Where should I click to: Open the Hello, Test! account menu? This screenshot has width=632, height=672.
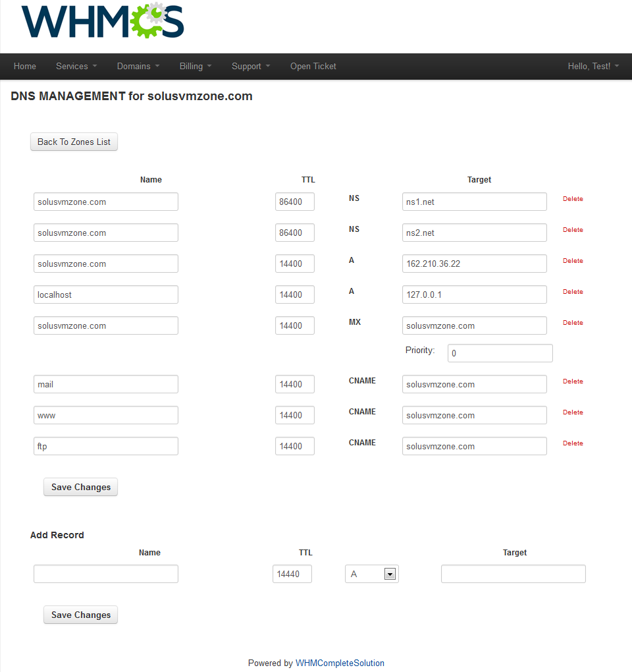(x=593, y=67)
